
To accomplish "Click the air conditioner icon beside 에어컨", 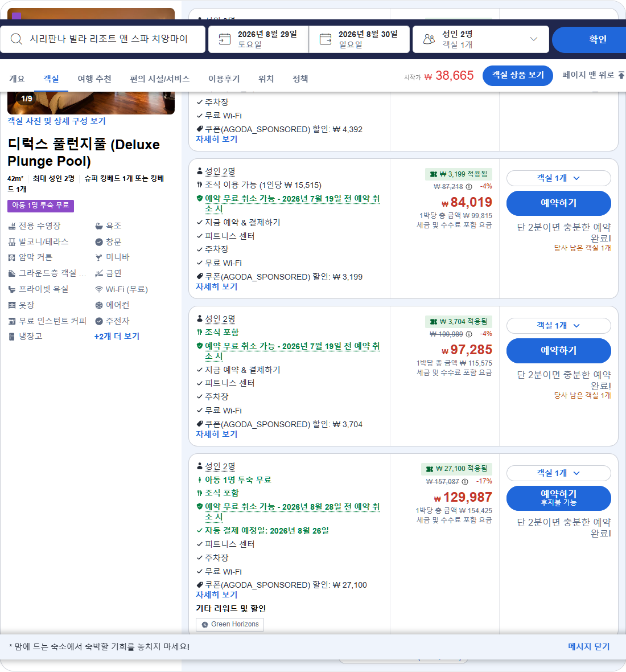I will click(99, 305).
